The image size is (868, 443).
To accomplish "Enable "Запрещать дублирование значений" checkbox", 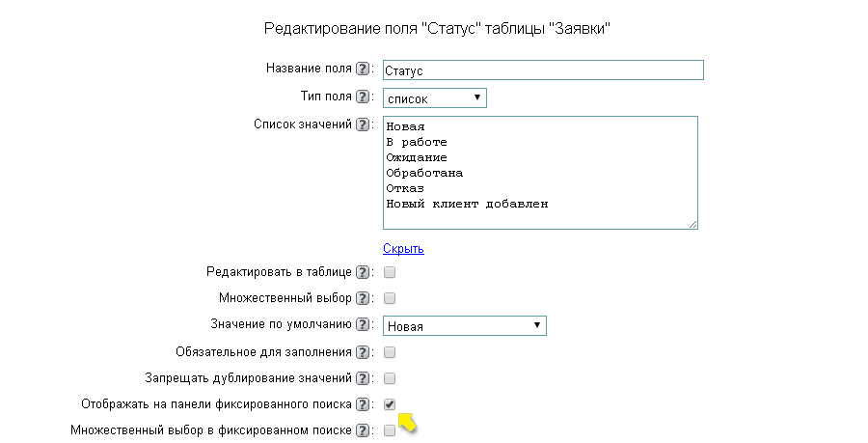I will point(390,378).
